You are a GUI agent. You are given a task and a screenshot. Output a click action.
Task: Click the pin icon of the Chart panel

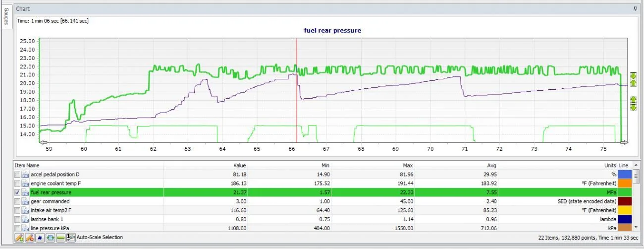coord(636,9)
